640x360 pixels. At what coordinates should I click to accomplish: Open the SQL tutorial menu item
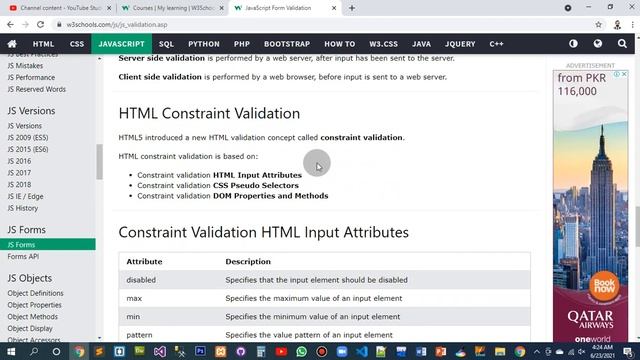[x=166, y=44]
